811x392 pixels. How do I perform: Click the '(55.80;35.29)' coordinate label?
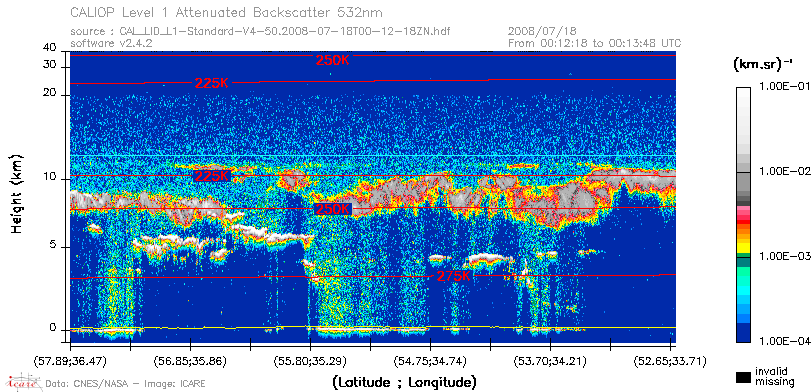[x=310, y=361]
